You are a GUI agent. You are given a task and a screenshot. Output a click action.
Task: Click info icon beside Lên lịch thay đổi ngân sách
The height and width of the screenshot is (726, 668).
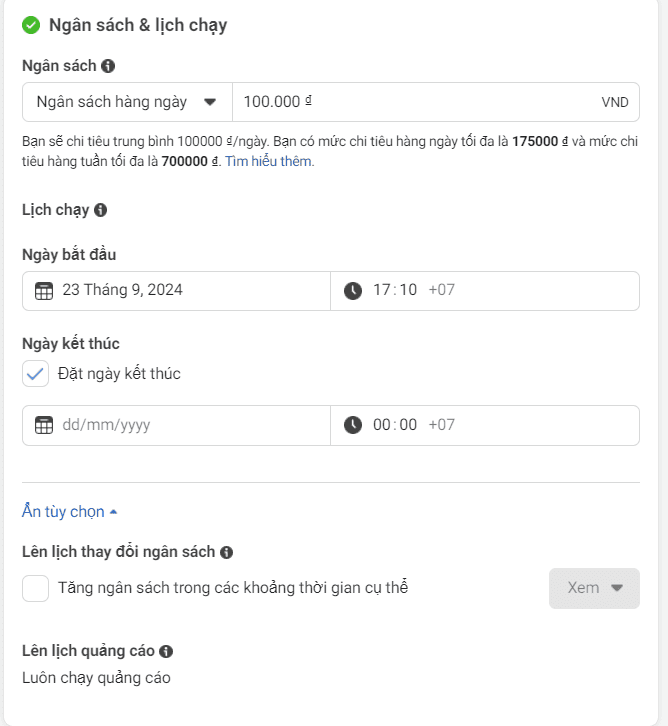[x=226, y=552]
